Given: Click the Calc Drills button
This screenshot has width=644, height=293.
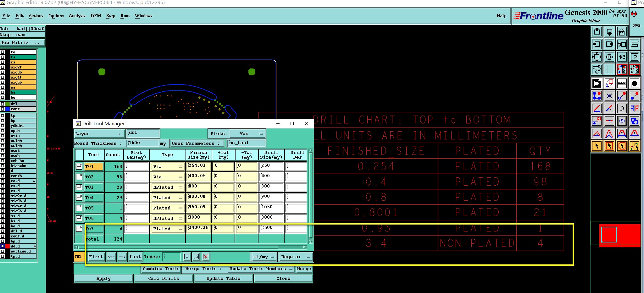Looking at the screenshot, I should click(x=164, y=278).
